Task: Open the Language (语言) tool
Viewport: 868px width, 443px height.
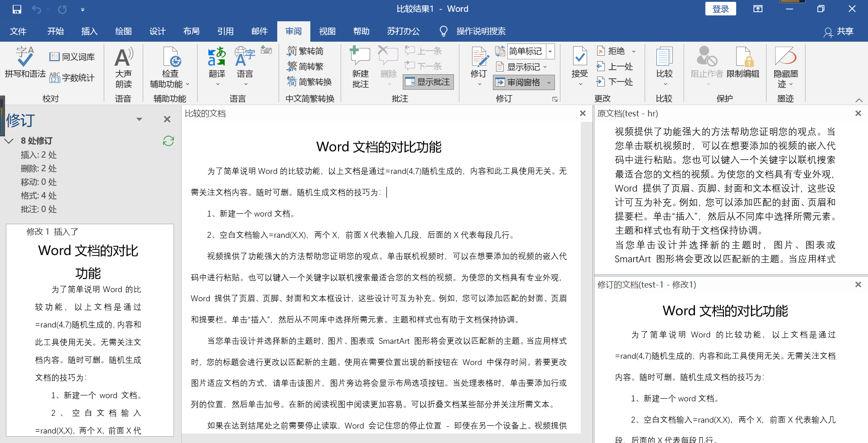Action: click(x=245, y=66)
